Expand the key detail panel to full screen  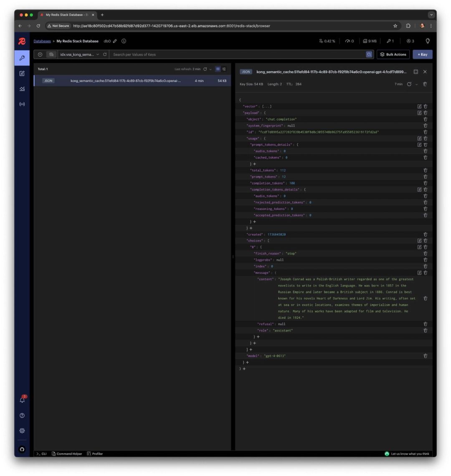point(416,72)
